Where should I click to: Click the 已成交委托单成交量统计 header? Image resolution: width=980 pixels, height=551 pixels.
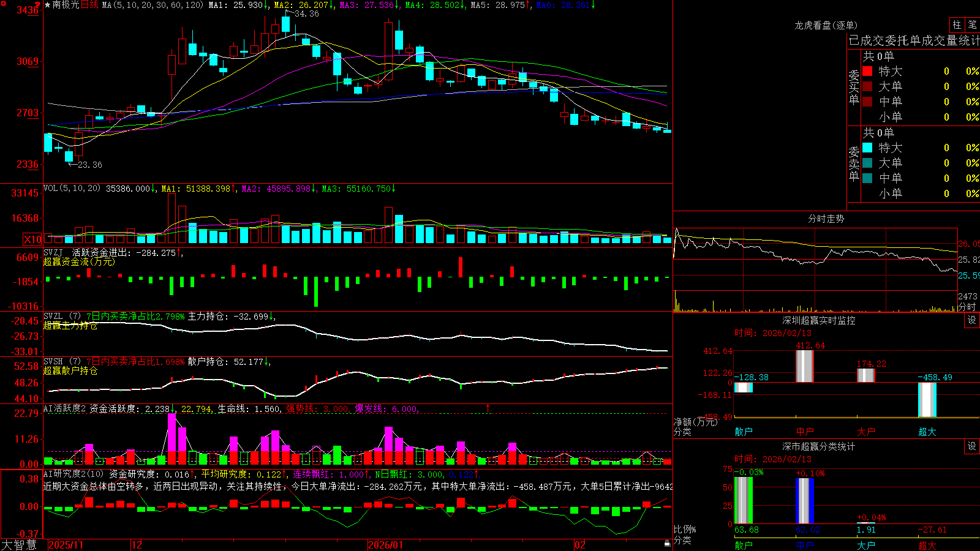click(x=914, y=40)
